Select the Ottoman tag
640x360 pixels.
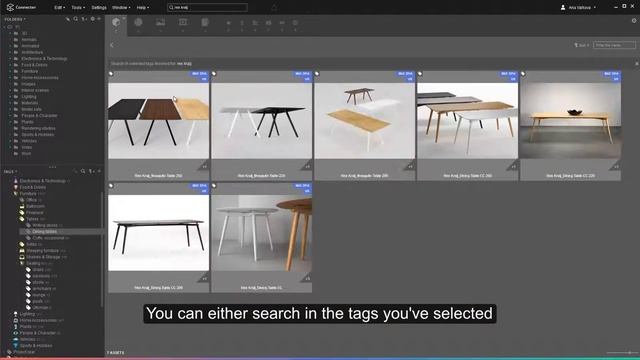(x=41, y=307)
